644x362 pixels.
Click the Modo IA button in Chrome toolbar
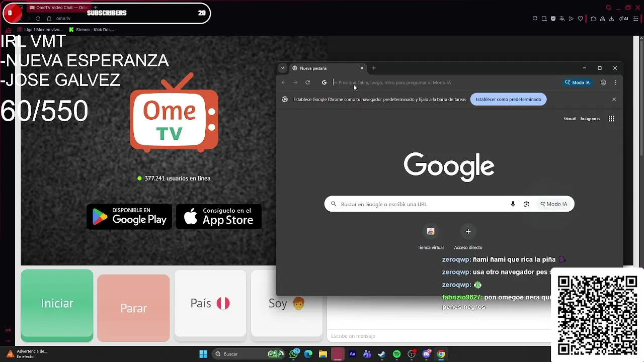click(x=577, y=82)
